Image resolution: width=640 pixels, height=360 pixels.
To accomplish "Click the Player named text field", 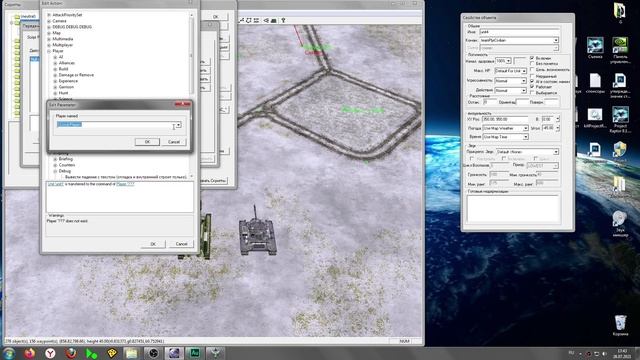I will (x=116, y=125).
